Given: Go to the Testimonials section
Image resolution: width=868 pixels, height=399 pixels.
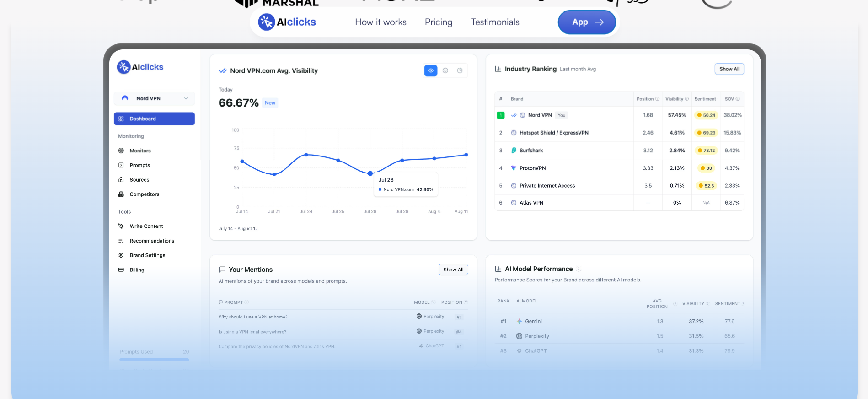Looking at the screenshot, I should point(495,22).
